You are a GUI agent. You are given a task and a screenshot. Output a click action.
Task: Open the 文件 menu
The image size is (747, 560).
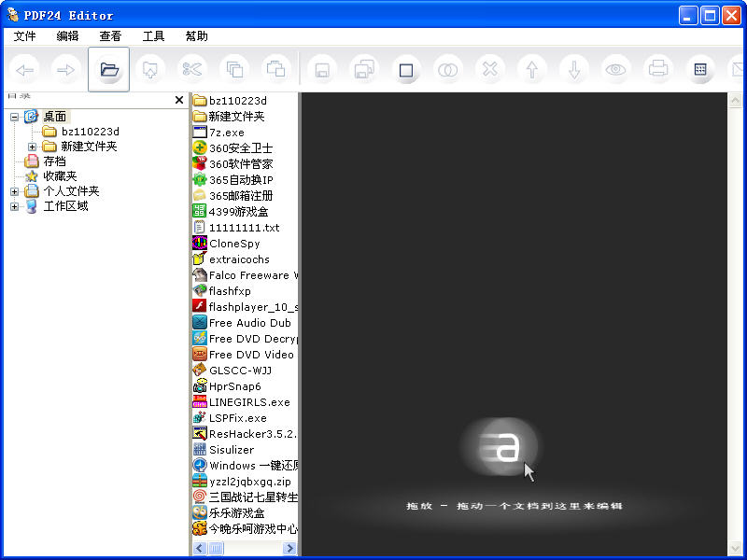[x=25, y=36]
